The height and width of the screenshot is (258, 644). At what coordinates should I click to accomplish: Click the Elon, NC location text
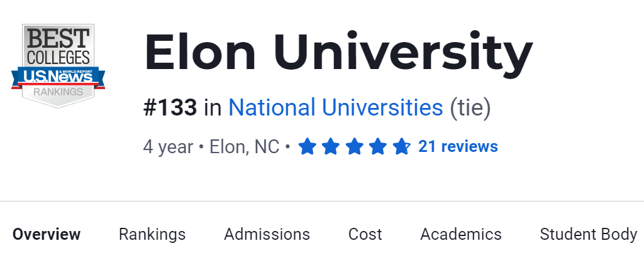(x=244, y=147)
